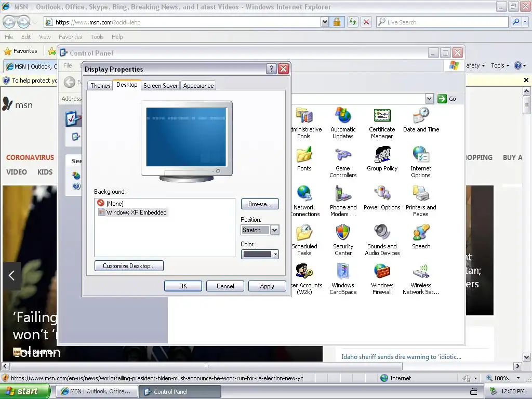This screenshot has width=532, height=399.
Task: Open Automatic Updates icon
Action: (343, 123)
